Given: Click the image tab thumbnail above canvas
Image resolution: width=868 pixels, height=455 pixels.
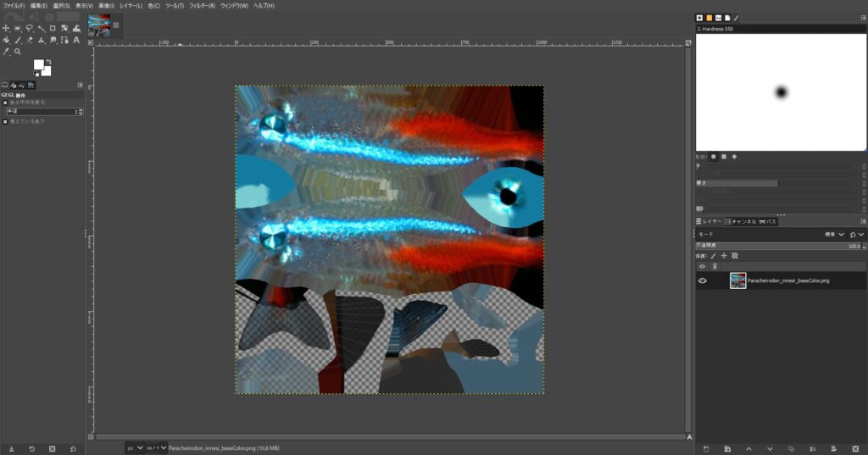Looking at the screenshot, I should (100, 25).
